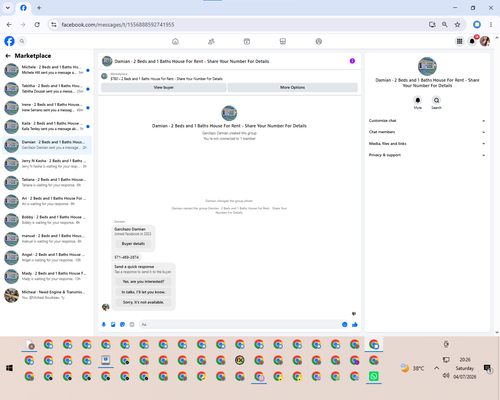Click the Search in conversation icon
This screenshot has width=500, height=400.
(x=436, y=100)
